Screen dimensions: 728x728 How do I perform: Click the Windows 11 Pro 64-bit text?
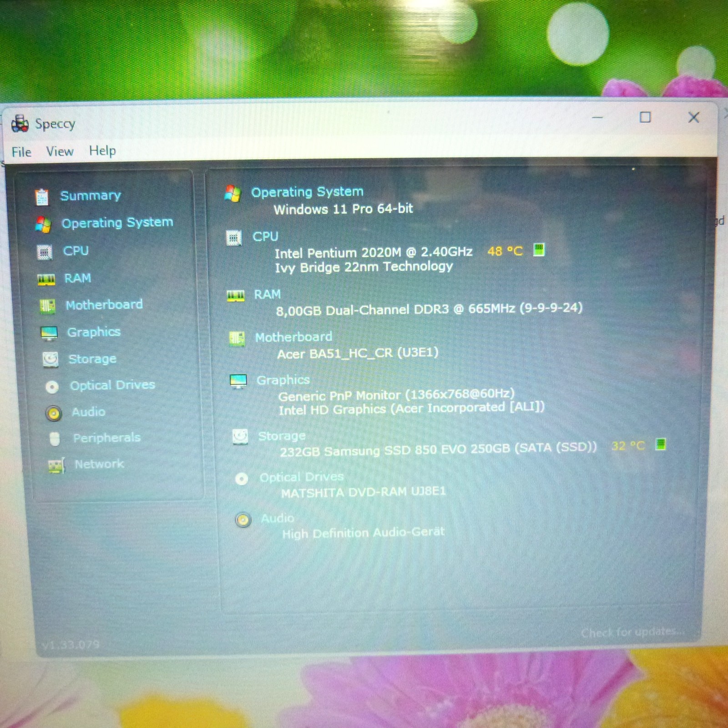(x=344, y=209)
